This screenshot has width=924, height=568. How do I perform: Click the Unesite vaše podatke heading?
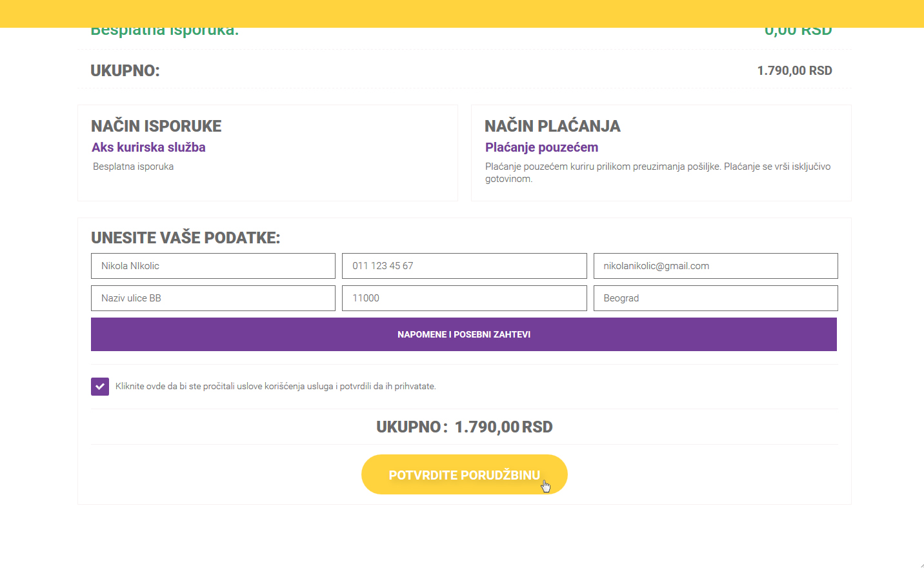(x=186, y=238)
